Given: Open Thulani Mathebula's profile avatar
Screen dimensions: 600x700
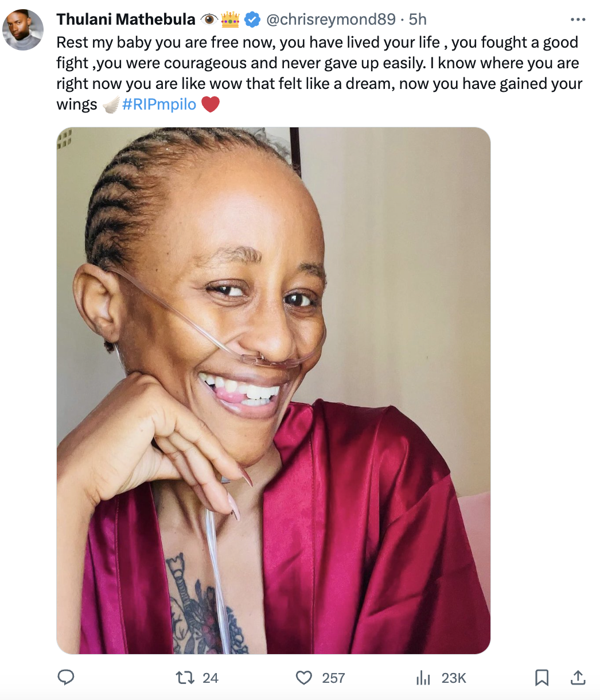Looking at the screenshot, I should tap(23, 30).
